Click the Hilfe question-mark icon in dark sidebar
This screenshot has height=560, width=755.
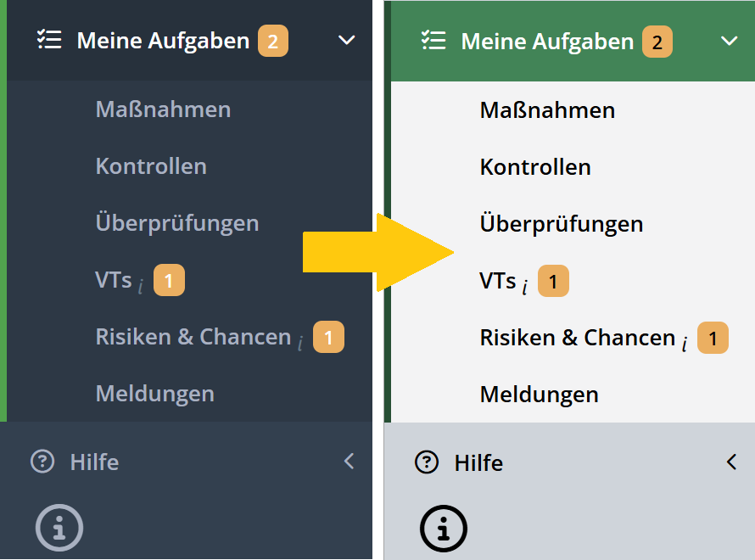tap(42, 462)
